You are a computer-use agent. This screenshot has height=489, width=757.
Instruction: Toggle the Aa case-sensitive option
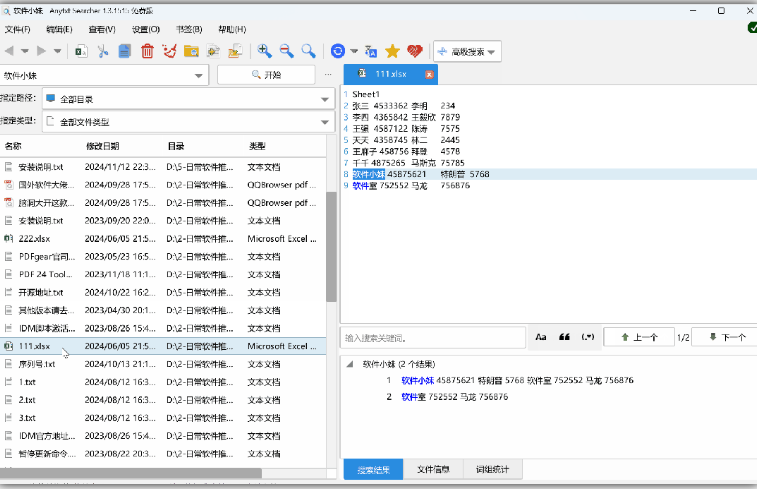(x=541, y=337)
